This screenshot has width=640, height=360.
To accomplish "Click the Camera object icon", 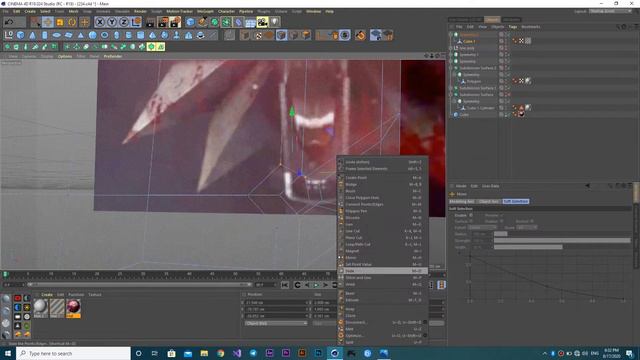I will click(262, 22).
